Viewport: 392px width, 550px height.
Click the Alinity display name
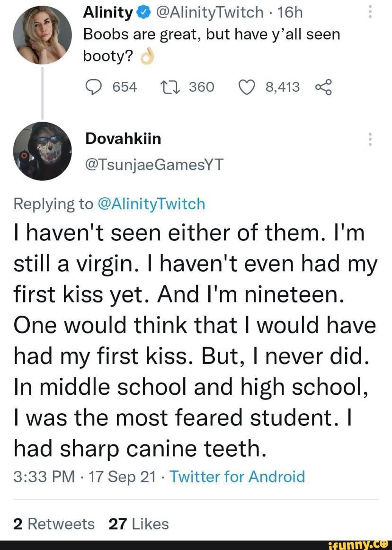[107, 14]
